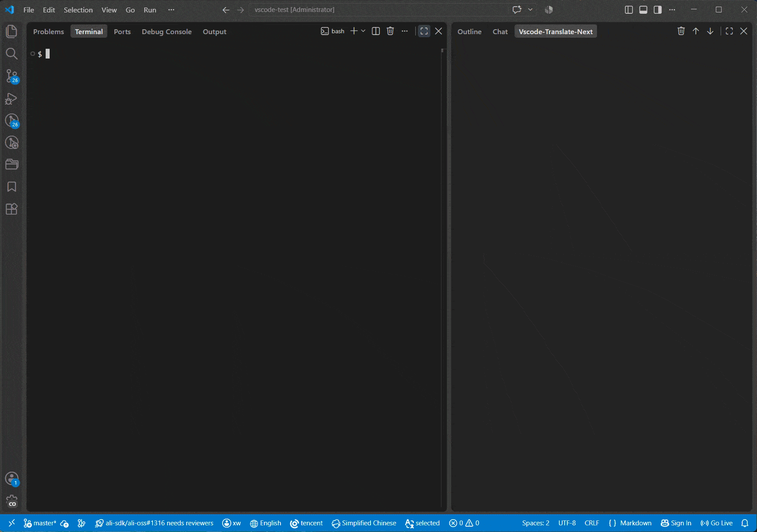This screenshot has height=532, width=757.
Task: Create a new terminal with plus button
Action: pos(354,31)
